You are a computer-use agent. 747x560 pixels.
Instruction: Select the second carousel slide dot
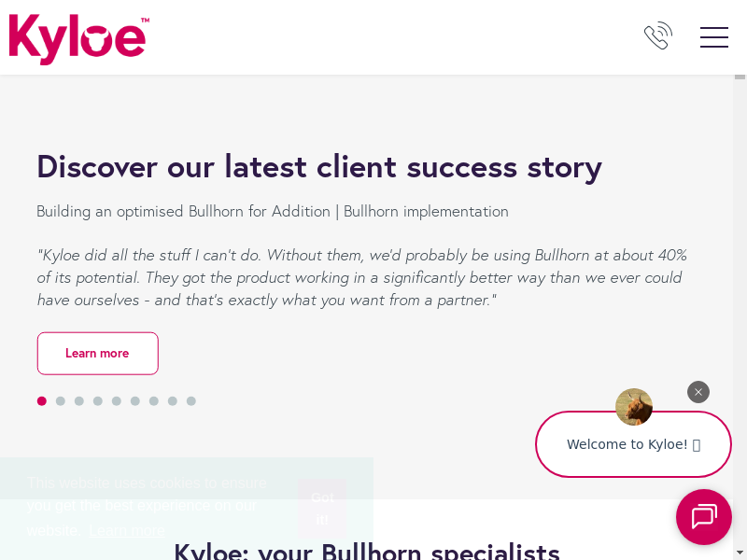coord(61,401)
